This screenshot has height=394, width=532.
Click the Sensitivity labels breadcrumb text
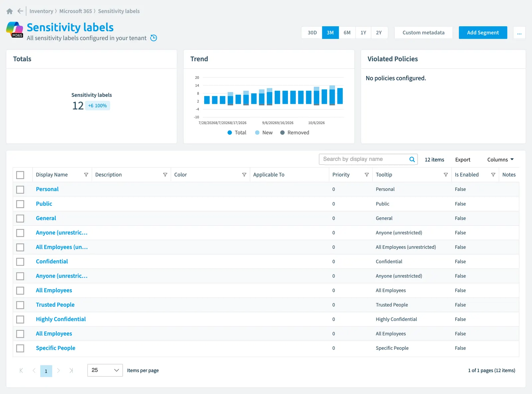119,11
